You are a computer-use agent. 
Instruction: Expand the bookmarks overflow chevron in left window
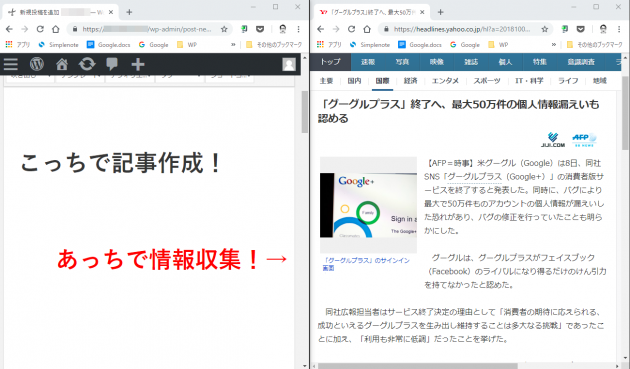click(x=233, y=45)
